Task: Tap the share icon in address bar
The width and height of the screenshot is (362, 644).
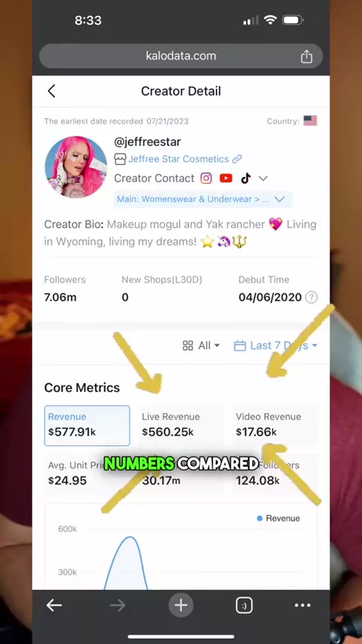Action: [x=306, y=57]
